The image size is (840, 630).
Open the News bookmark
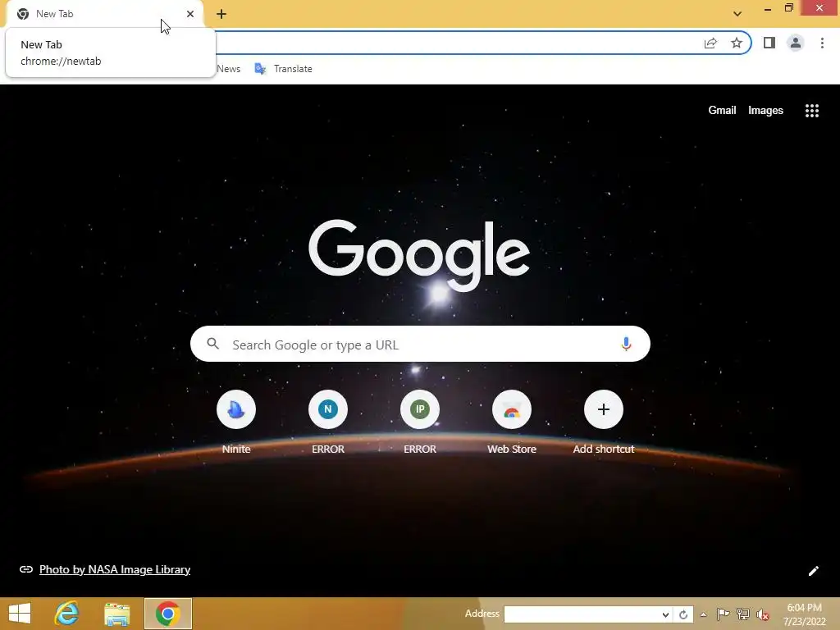tap(229, 69)
